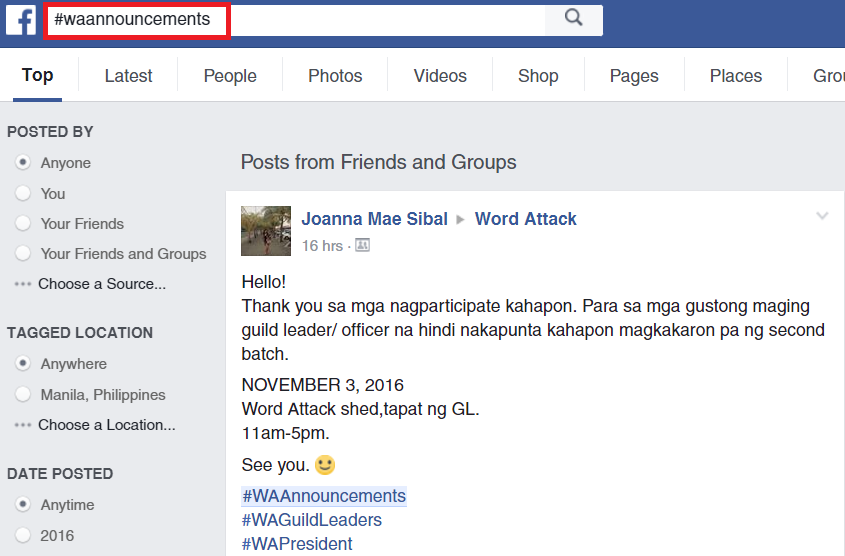
Task: Click the 16 hrs timestamp link
Action: point(322,246)
